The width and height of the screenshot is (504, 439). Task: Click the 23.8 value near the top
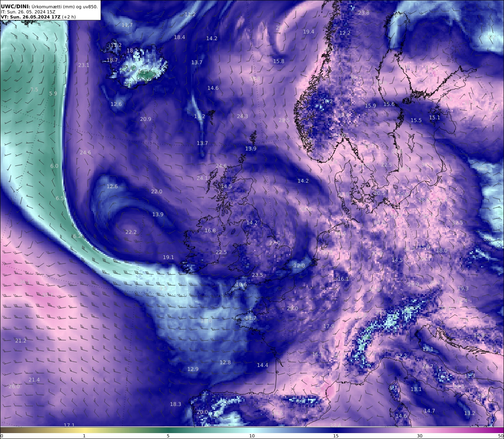(364, 13)
